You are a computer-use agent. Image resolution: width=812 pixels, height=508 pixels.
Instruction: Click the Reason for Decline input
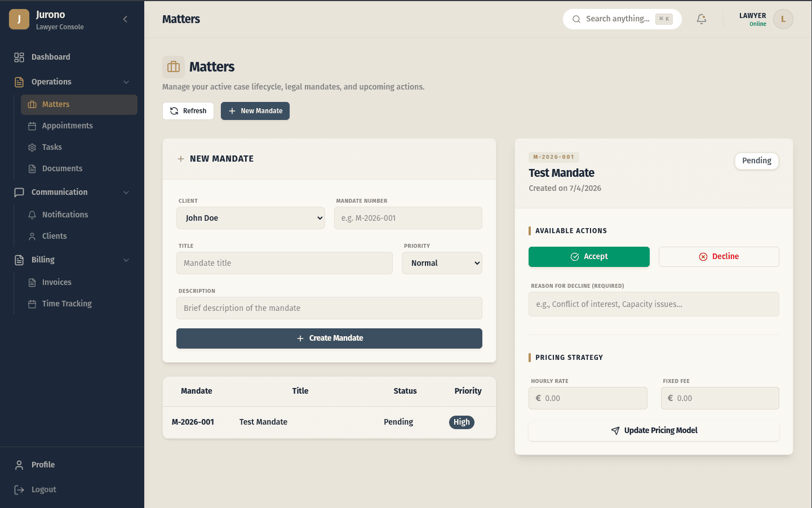coord(654,304)
